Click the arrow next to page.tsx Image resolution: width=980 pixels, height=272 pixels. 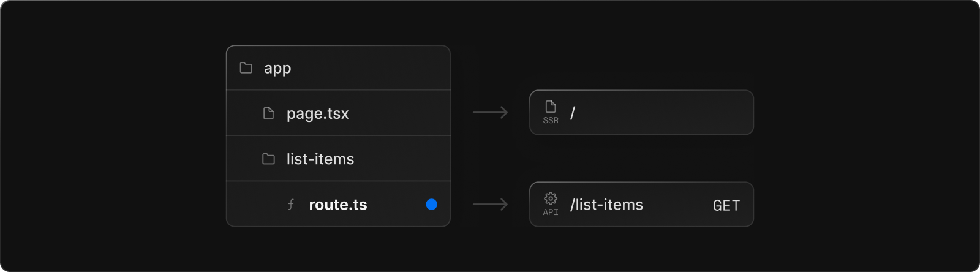(490, 113)
